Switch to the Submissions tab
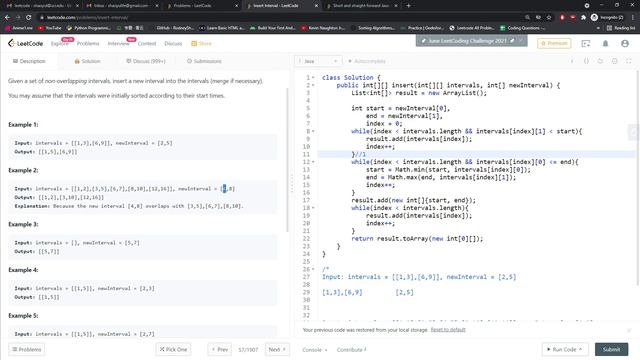Screen dimensions: 640x360 (x=204, y=61)
